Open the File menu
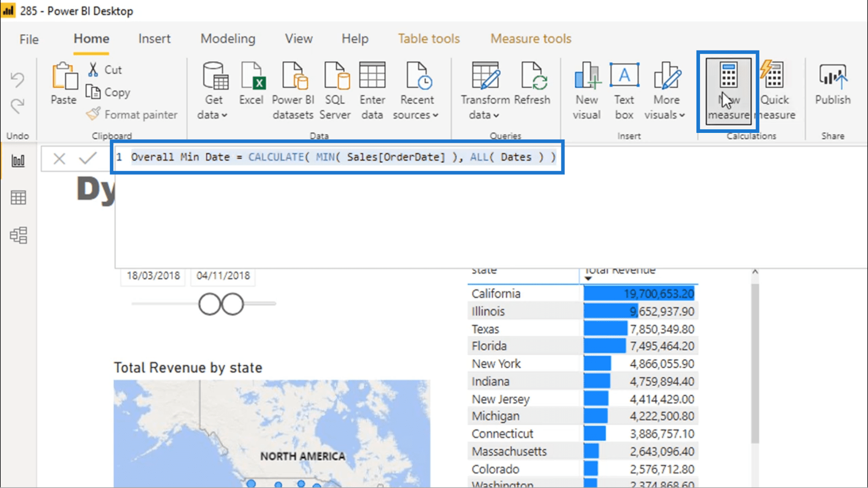 tap(29, 39)
